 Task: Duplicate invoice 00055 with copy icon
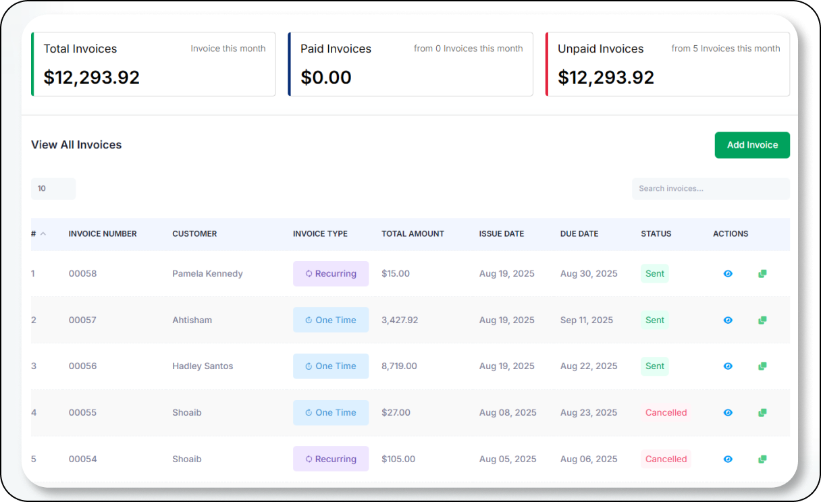(762, 413)
